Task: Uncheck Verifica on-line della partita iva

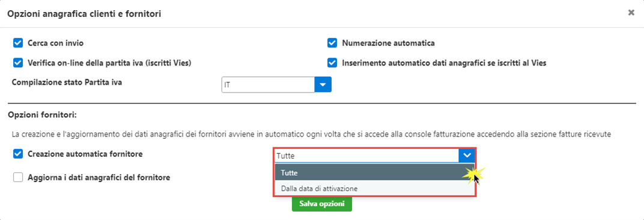Action: 17,63
